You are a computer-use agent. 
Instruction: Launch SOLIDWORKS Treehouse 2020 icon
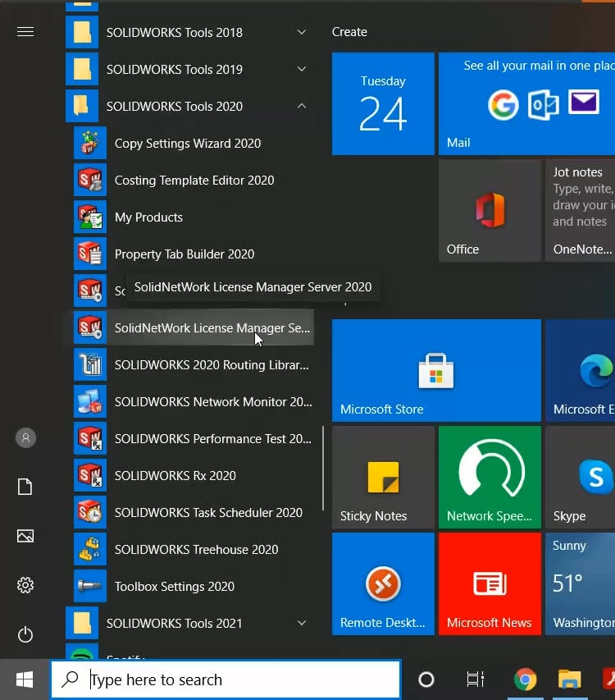pos(90,550)
